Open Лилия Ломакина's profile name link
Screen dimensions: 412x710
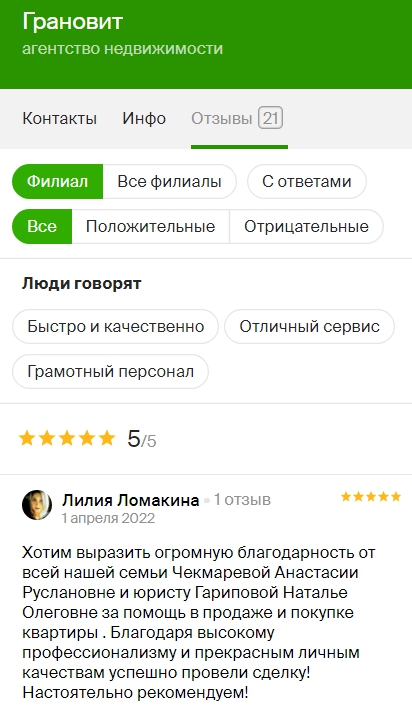tap(131, 500)
